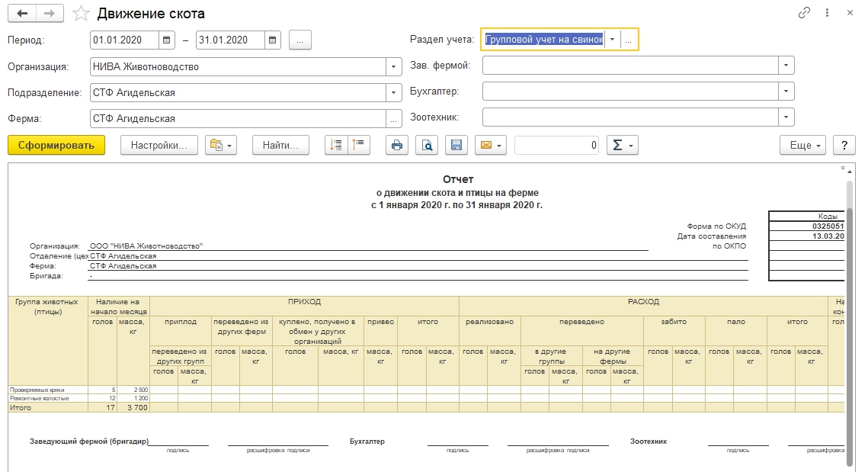The height and width of the screenshot is (472, 868).
Task: Click the Бухгалтер input field
Action: point(630,92)
